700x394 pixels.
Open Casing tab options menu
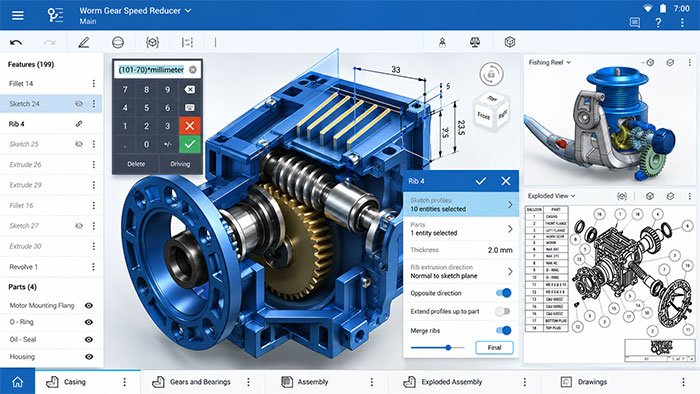pyautogui.click(x=125, y=382)
